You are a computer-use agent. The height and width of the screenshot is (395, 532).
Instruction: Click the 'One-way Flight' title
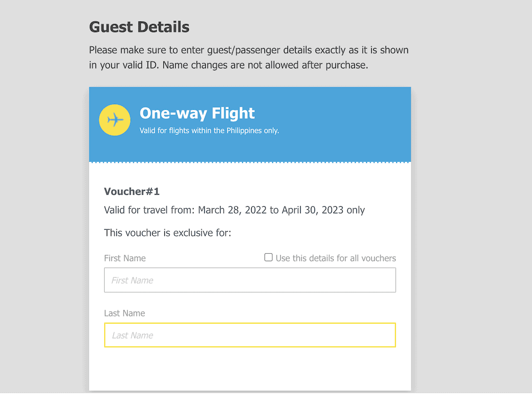point(197,113)
